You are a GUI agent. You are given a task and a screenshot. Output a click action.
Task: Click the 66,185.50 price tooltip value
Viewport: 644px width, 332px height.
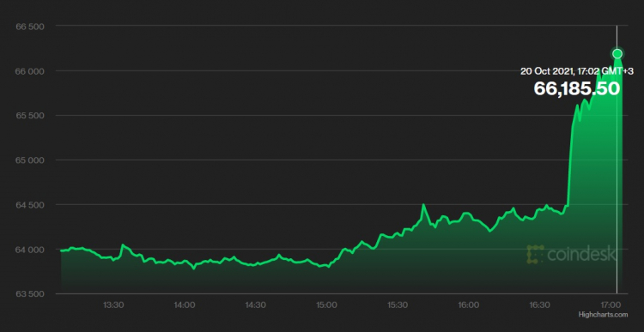pos(577,88)
